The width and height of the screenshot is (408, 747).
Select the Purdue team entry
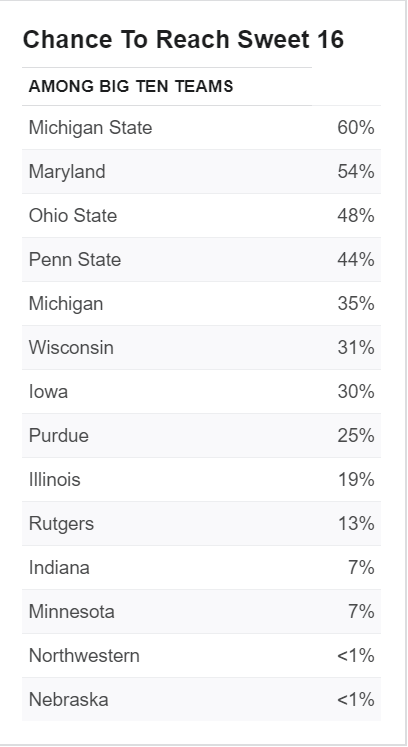[x=59, y=436]
